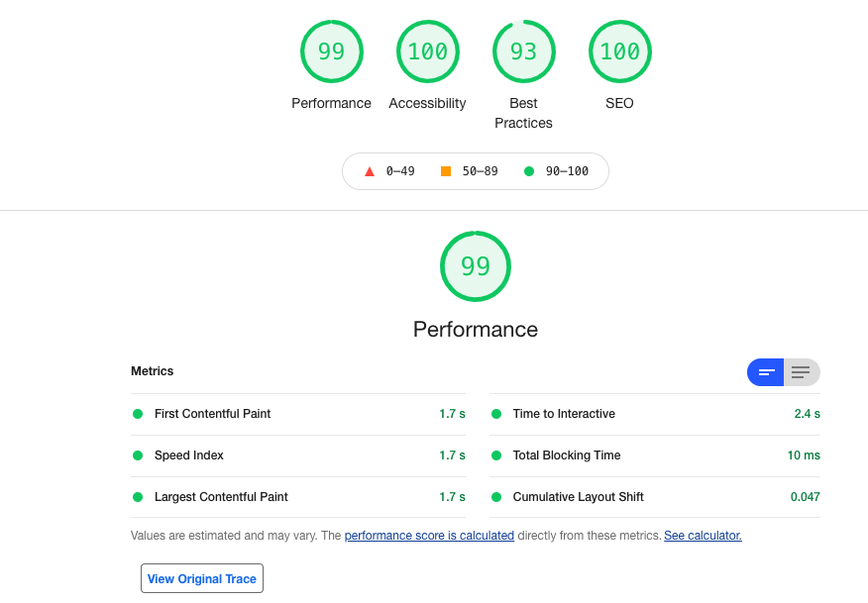The image size is (868, 603).
Task: Click the SEO score gauge
Action: pyautogui.click(x=619, y=51)
